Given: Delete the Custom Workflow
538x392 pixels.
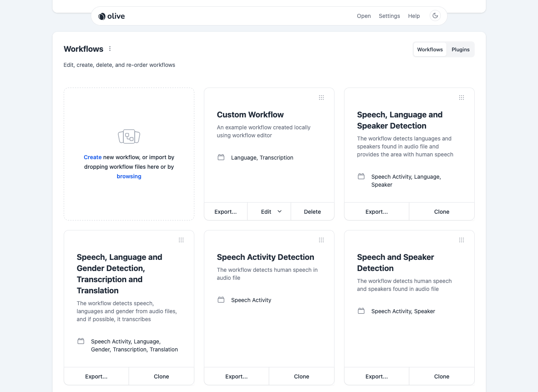Looking at the screenshot, I should click(312, 211).
